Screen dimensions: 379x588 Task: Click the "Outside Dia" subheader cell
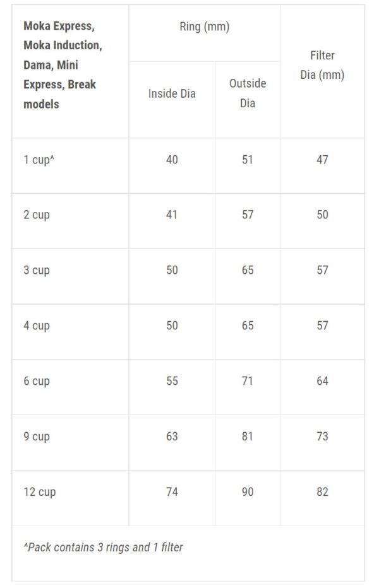248,93
